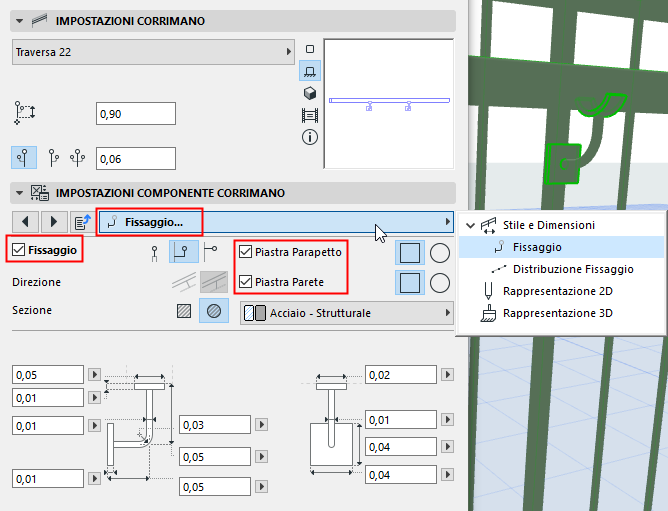Select the front elevation preview icon
668x511 pixels.
pos(310,71)
